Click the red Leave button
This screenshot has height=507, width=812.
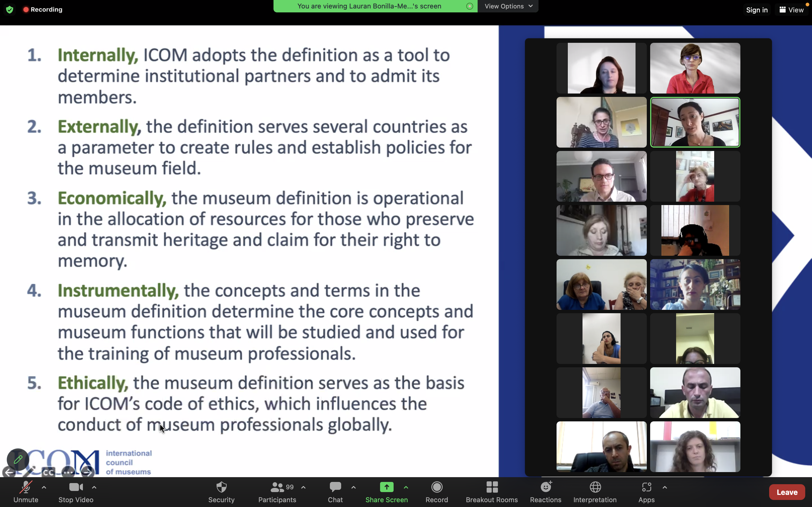coord(787,492)
